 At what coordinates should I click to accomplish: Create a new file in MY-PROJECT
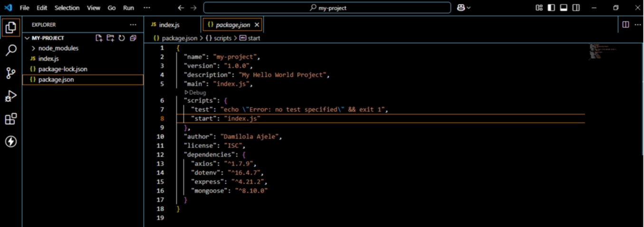pyautogui.click(x=99, y=38)
